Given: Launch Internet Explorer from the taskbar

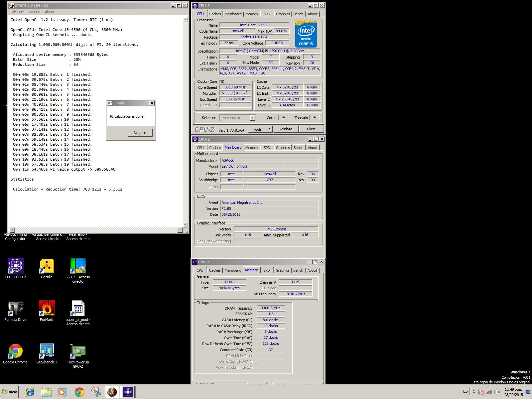Looking at the screenshot, I should 30,392.
